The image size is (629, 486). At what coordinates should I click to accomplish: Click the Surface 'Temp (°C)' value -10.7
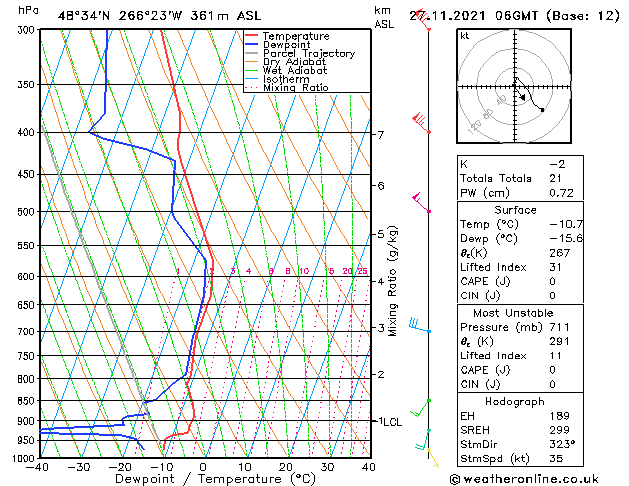coord(566,224)
